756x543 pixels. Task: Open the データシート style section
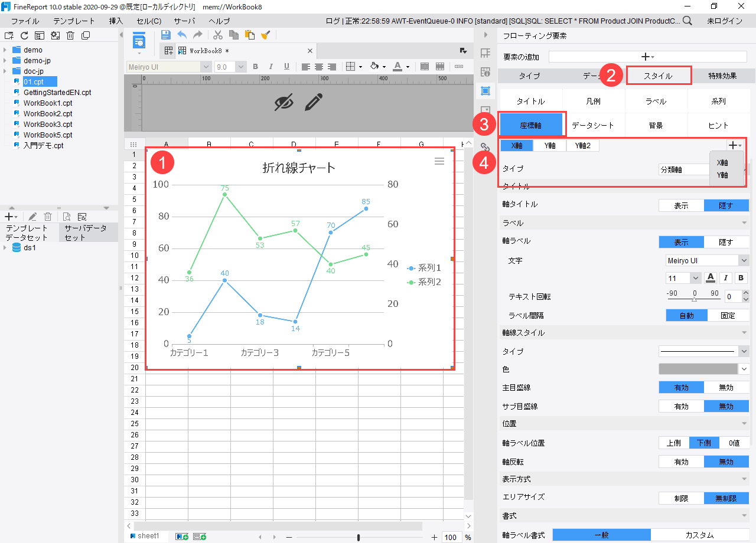point(593,125)
